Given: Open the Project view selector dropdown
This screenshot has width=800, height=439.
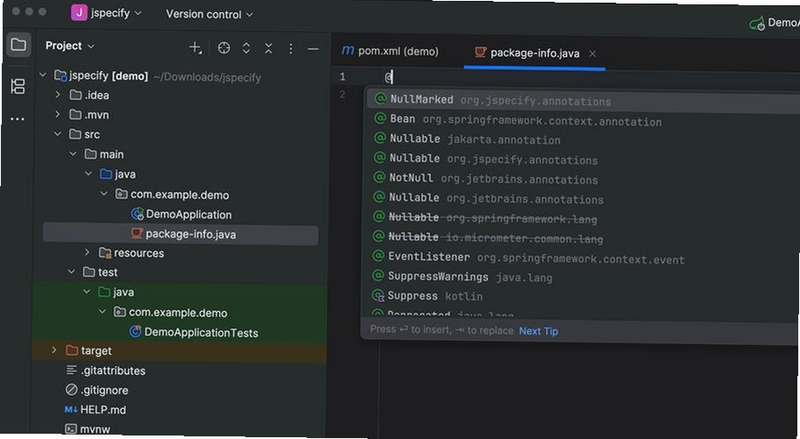Looking at the screenshot, I should pos(70,46).
